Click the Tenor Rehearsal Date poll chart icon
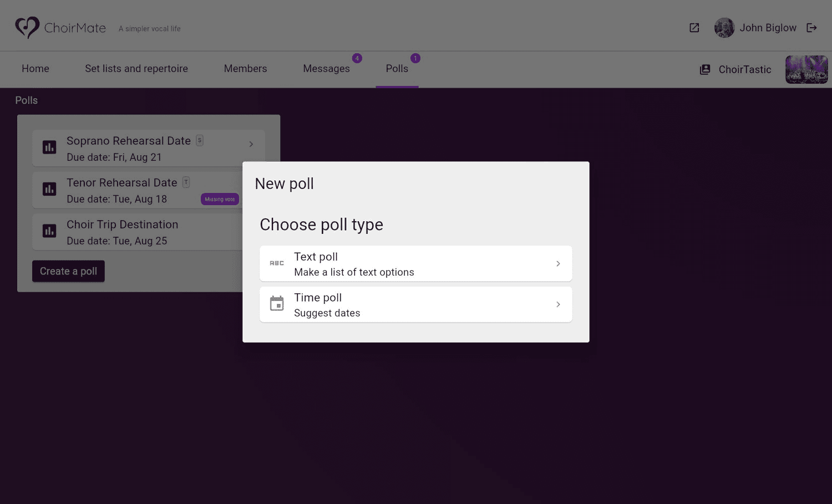Screen dimensions: 832x504 pos(49,189)
